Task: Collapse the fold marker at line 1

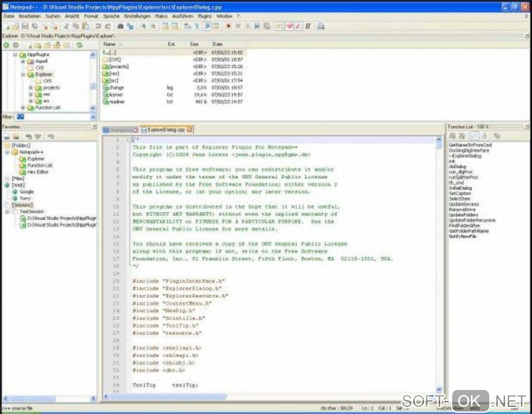Action: 129,140
